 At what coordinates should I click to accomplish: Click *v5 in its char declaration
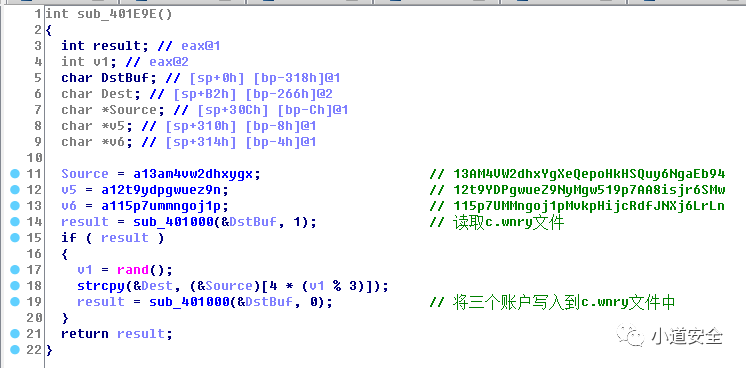point(113,126)
